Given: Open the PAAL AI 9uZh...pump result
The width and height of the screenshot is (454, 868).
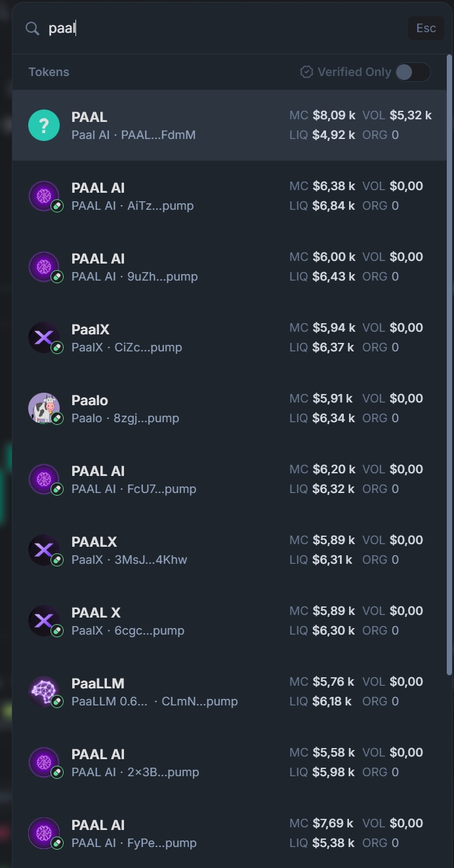Looking at the screenshot, I should tap(230, 267).
